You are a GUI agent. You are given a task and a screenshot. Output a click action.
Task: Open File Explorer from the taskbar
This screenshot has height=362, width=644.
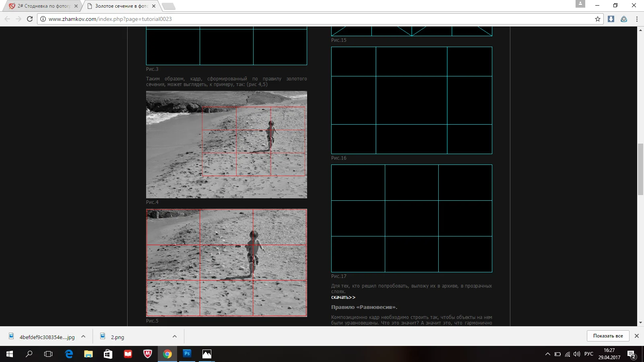[89, 354]
